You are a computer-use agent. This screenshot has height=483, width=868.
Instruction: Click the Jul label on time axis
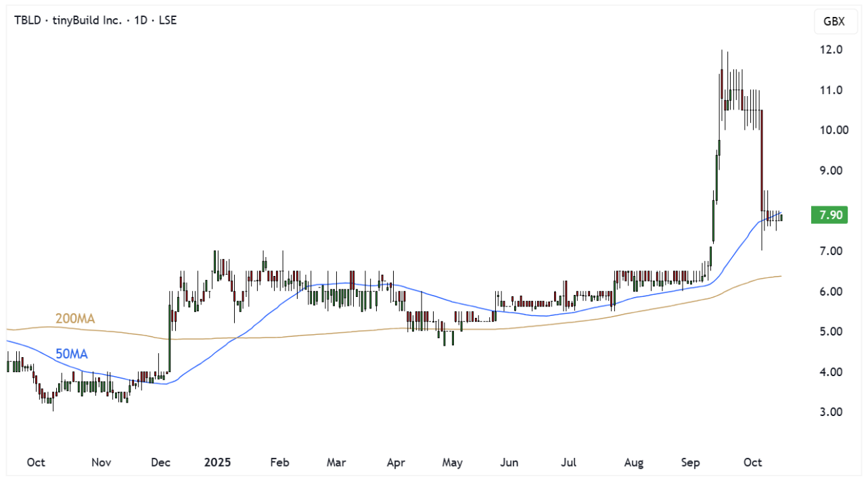(x=569, y=463)
